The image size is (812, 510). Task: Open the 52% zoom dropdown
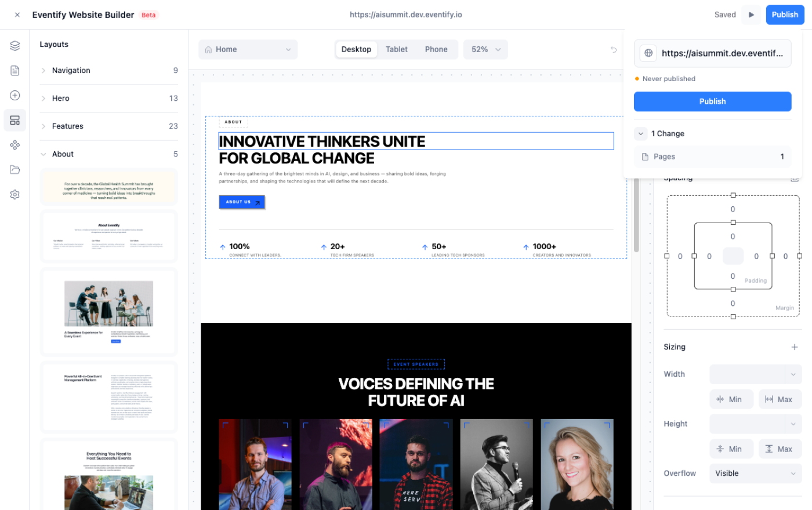[x=485, y=50]
